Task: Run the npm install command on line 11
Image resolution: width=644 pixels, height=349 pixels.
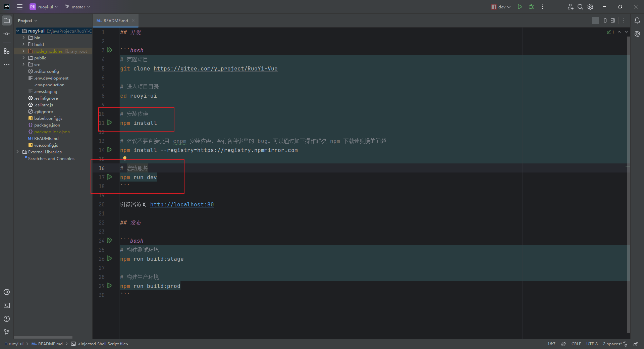Action: 110,122
